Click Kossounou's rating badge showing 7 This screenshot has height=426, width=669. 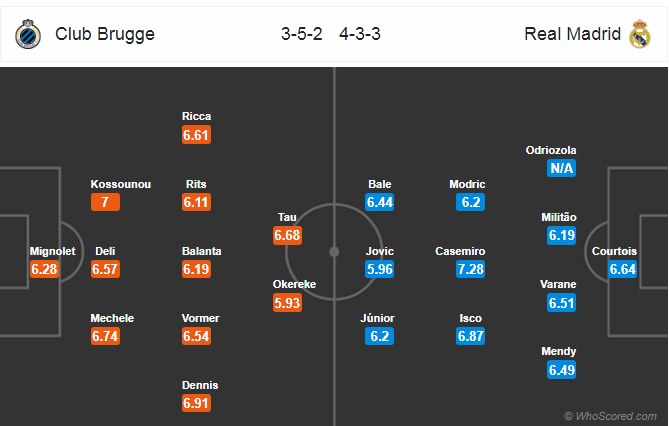point(105,202)
